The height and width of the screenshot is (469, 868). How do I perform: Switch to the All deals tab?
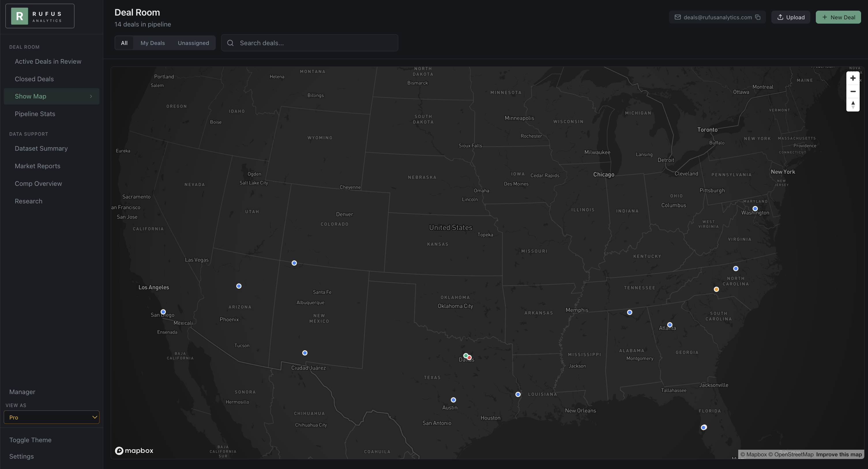tap(124, 43)
